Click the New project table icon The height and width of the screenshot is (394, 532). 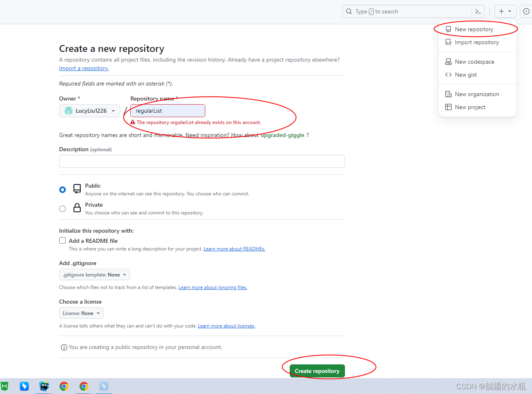tap(448, 107)
